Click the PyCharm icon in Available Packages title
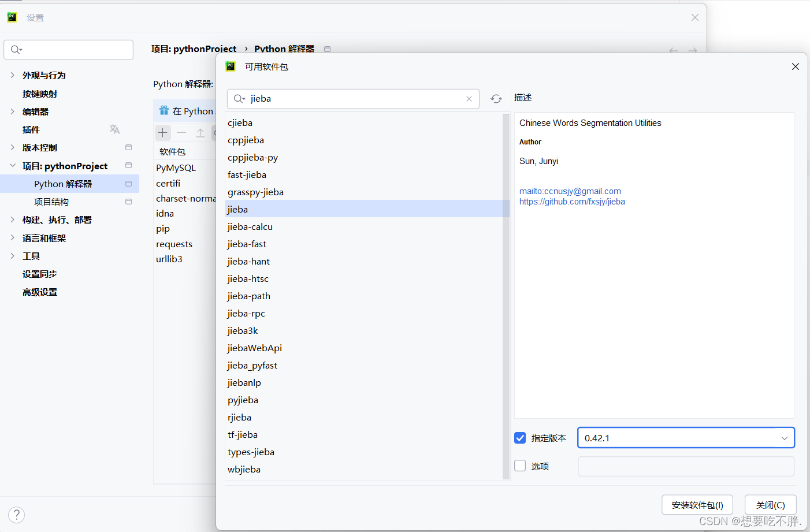This screenshot has height=532, width=810. click(x=231, y=66)
